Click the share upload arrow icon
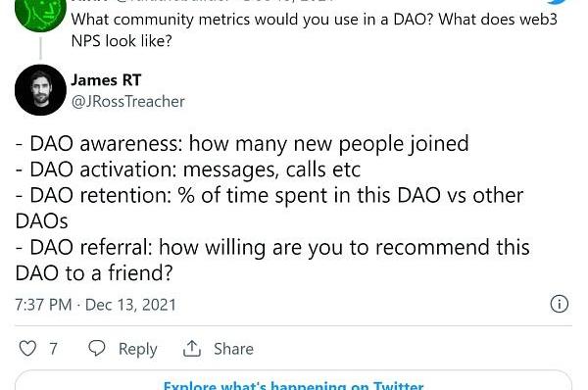This screenshot has width=588, height=390. pyautogui.click(x=192, y=349)
